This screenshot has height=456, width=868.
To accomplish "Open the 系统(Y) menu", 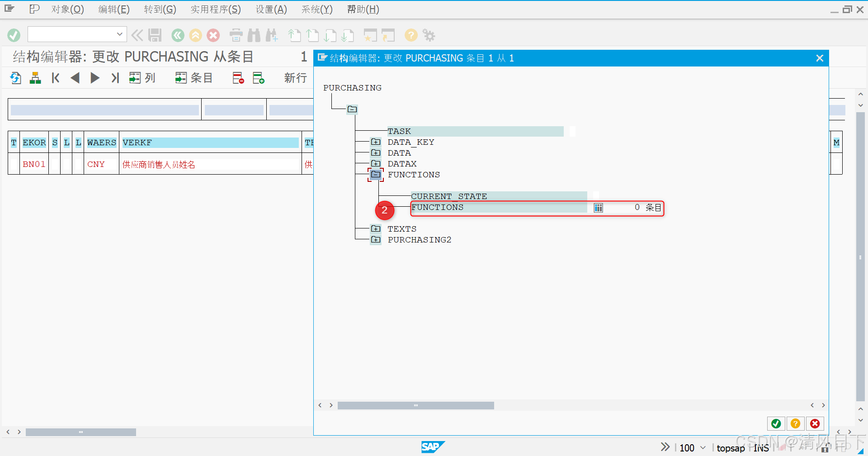I will [x=317, y=9].
